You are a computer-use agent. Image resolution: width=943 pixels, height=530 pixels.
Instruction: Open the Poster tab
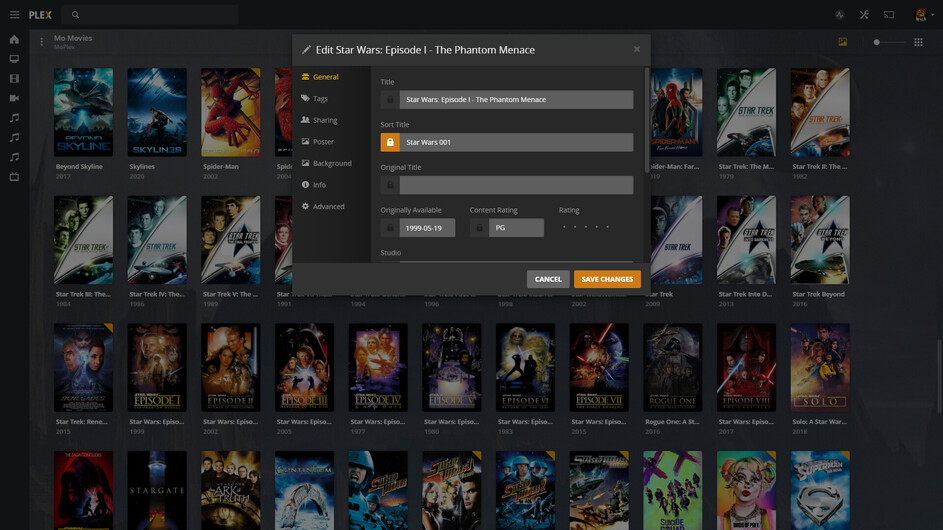[x=318, y=141]
